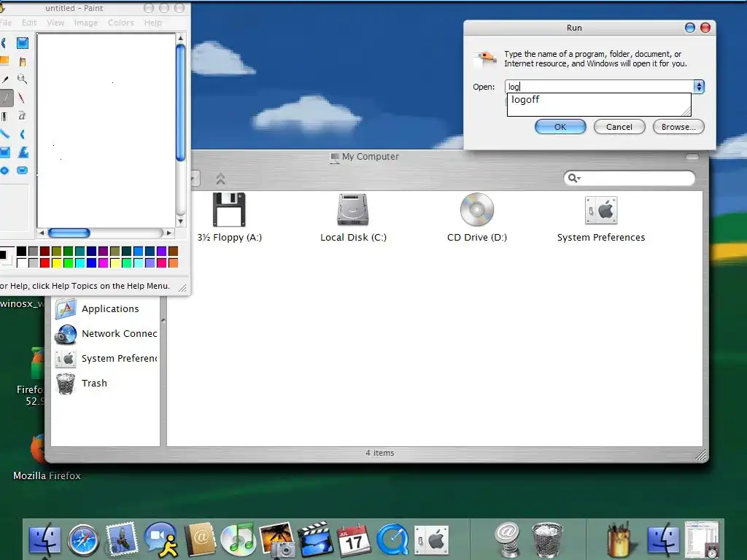Open Mail stamp icon in dock

click(x=122, y=540)
